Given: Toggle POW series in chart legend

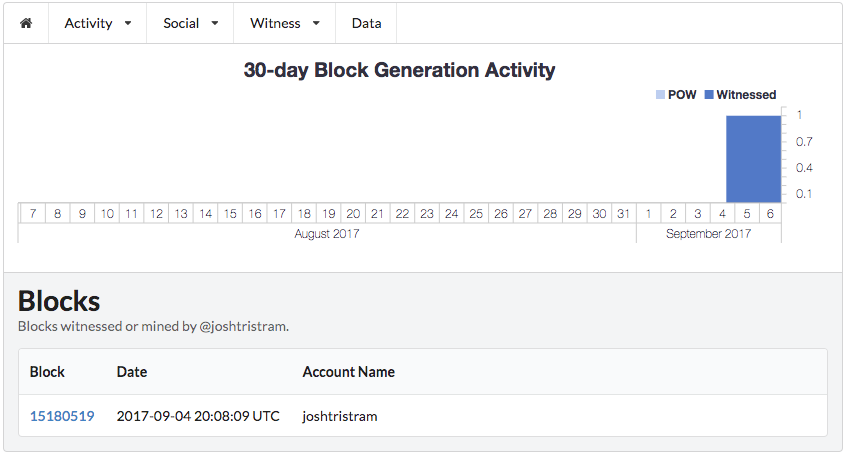Looking at the screenshot, I should point(676,95).
